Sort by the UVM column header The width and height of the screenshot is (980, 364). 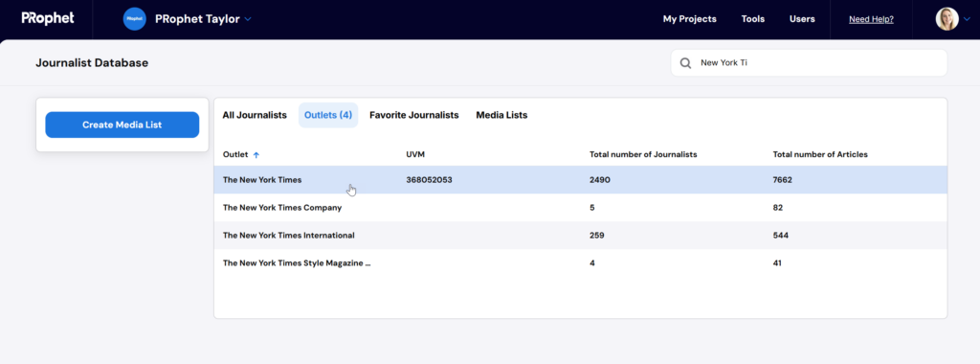click(415, 154)
